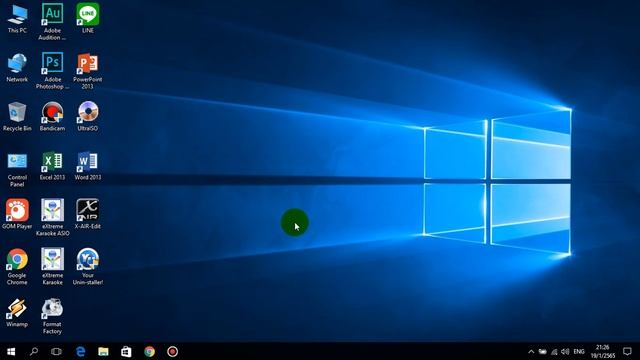Viewport: 640px width, 360px height.
Task: Open File Explorer from the taskbar
Action: (103, 351)
